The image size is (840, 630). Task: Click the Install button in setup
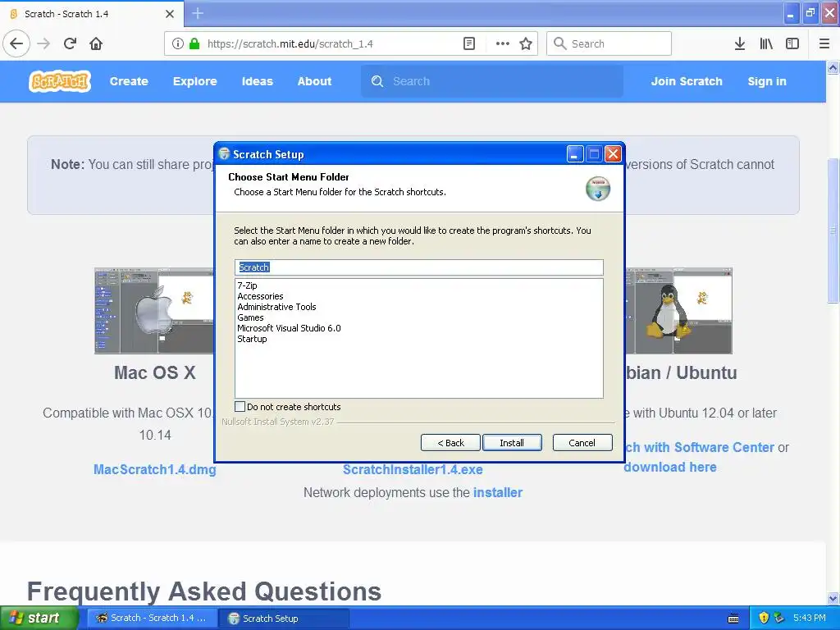pyautogui.click(x=512, y=442)
